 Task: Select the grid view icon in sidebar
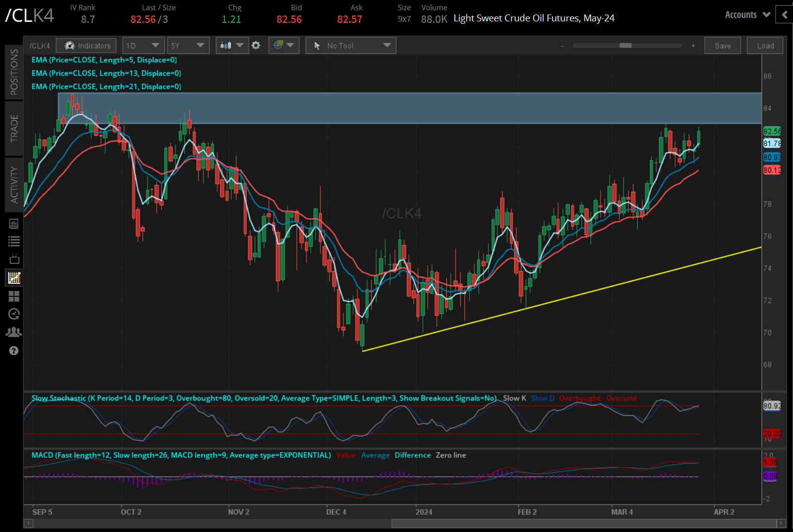pos(14,296)
